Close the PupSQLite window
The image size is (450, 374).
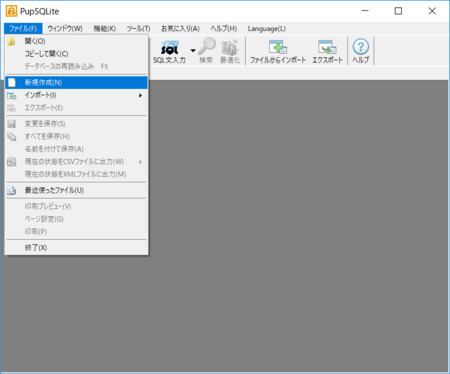tap(432, 11)
